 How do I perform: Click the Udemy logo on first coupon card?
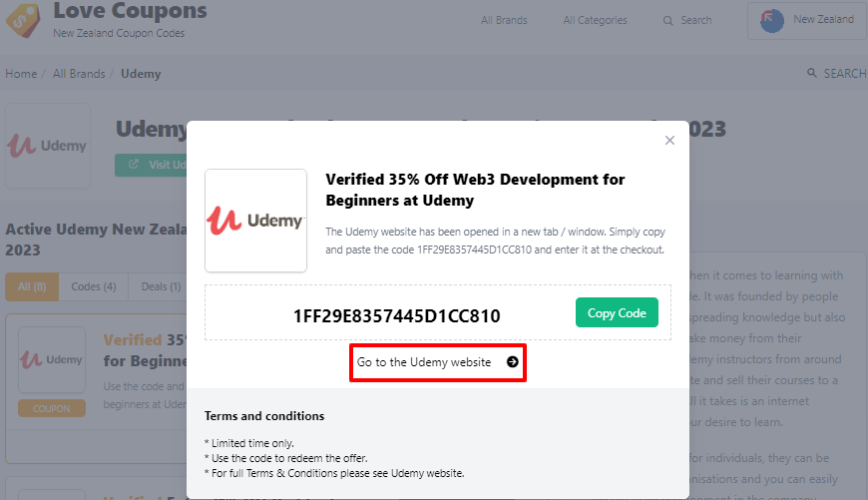point(52,360)
